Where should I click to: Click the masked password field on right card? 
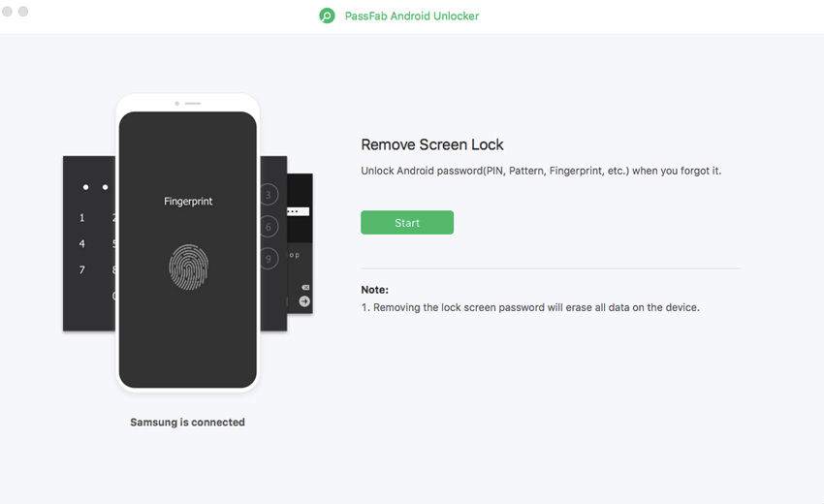click(x=299, y=211)
